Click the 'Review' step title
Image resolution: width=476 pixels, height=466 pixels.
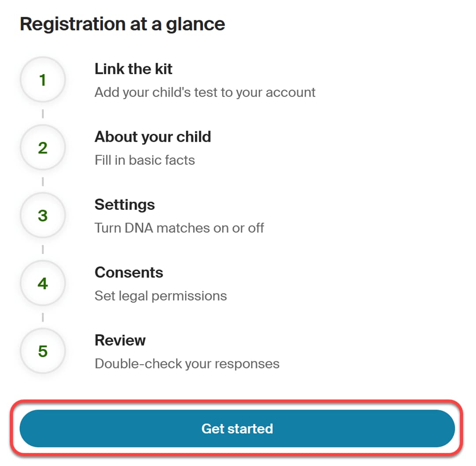pyautogui.click(x=120, y=340)
